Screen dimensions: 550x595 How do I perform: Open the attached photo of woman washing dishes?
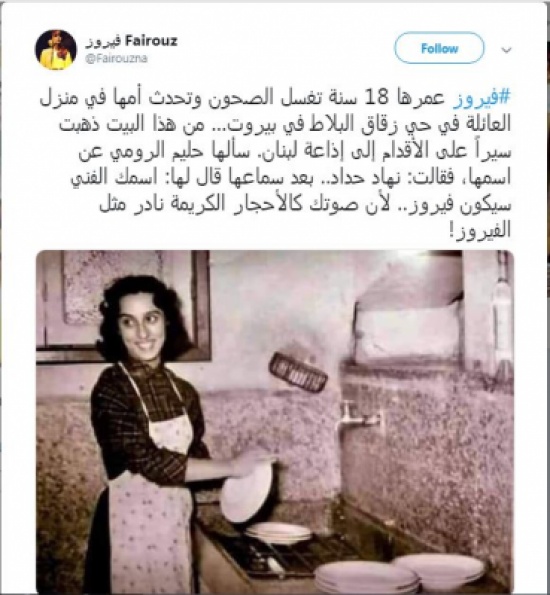tap(275, 421)
